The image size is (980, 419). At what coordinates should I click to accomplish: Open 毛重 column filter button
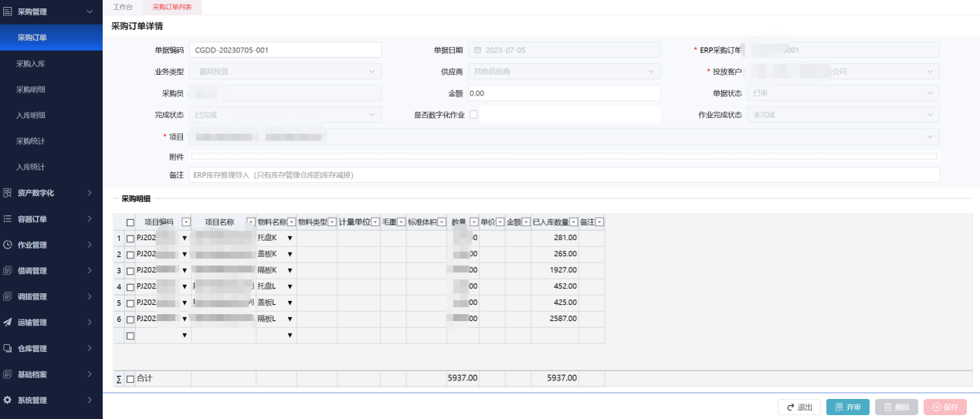pyautogui.click(x=402, y=222)
